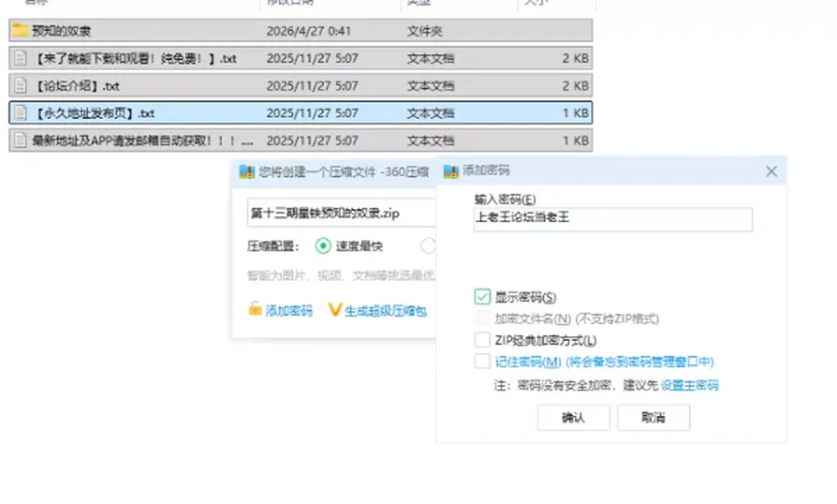This screenshot has height=504, width=837.
Task: Click the lock icon beside 添加密码
Action: click(255, 309)
